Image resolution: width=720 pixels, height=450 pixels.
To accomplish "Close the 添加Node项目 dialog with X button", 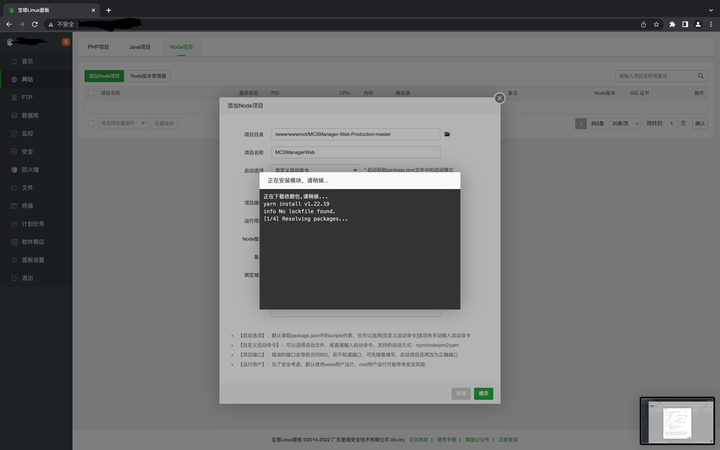I will click(x=500, y=98).
